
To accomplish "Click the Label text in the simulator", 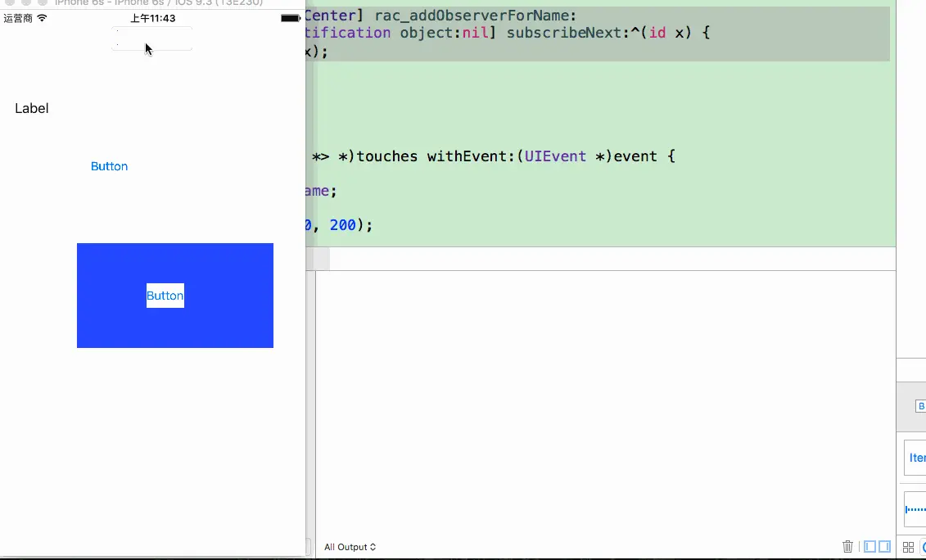I will click(x=31, y=108).
